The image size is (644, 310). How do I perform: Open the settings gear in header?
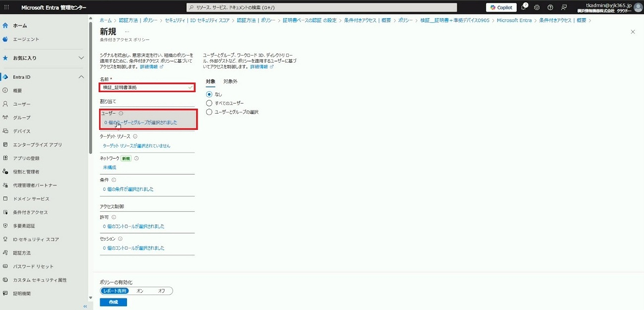[537, 7]
